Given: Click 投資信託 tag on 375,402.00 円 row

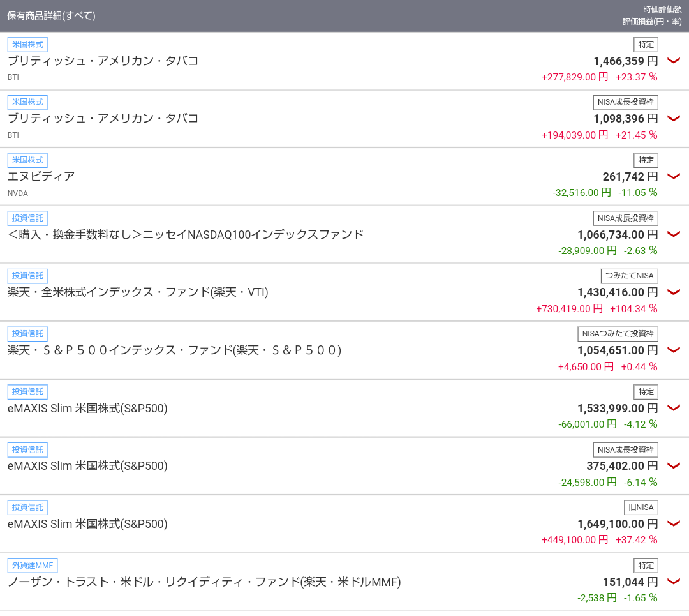Looking at the screenshot, I should click(27, 450).
